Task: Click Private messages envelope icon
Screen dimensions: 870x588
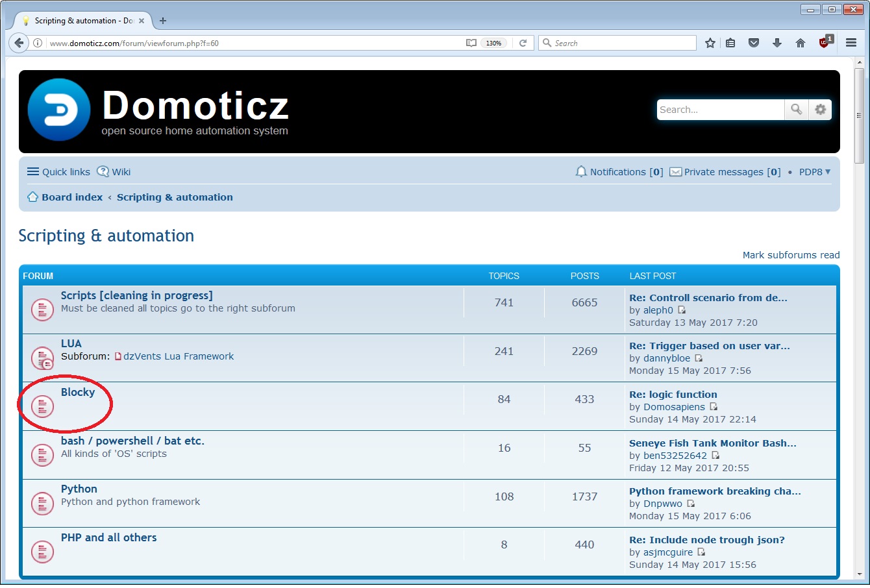Action: click(x=675, y=172)
